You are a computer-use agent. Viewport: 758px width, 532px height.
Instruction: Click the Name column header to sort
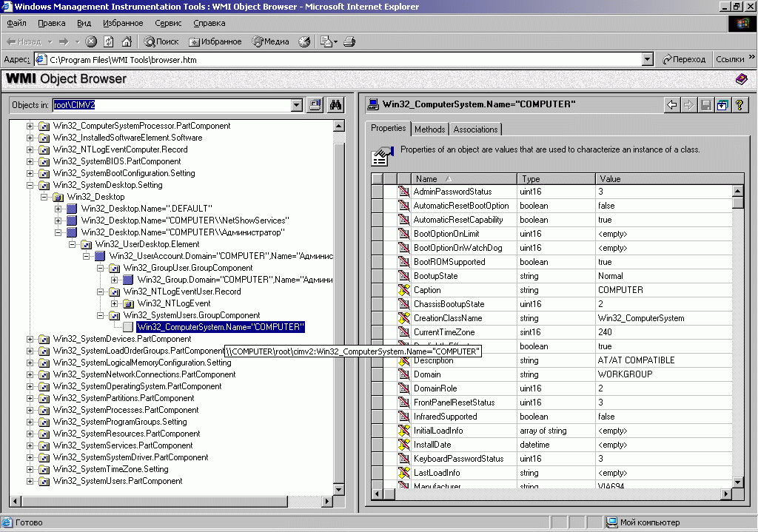click(463, 179)
